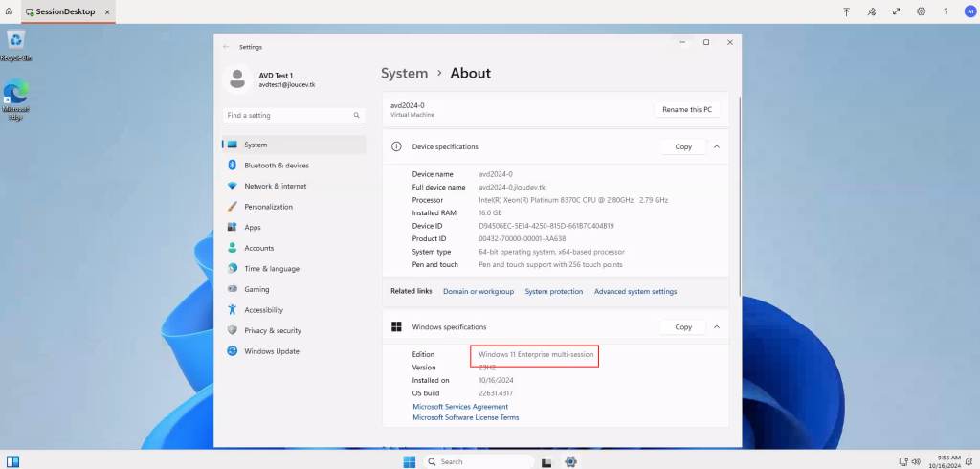Image resolution: width=980 pixels, height=469 pixels.
Task: Open the Windows Start button
Action: (410, 461)
